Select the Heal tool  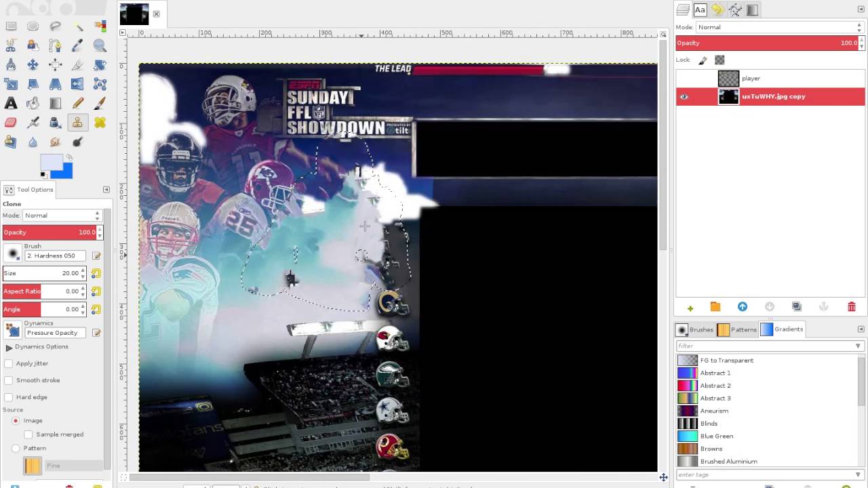tap(100, 123)
